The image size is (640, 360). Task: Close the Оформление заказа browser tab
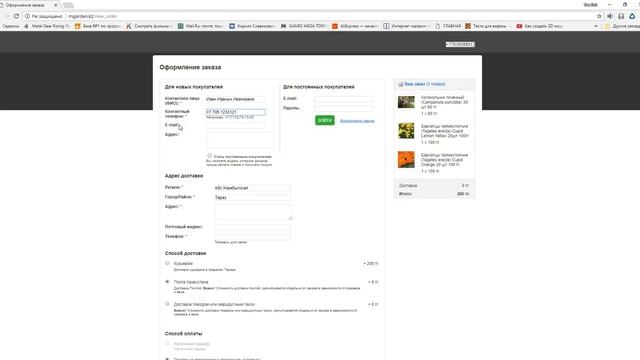pos(56,5)
